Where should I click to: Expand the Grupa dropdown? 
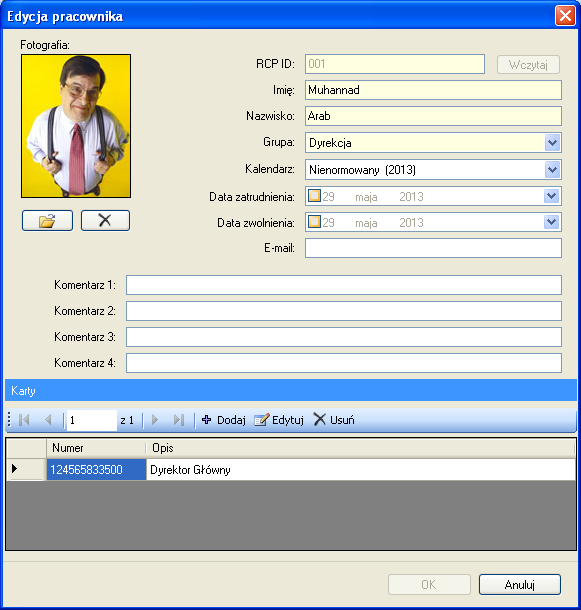click(553, 143)
